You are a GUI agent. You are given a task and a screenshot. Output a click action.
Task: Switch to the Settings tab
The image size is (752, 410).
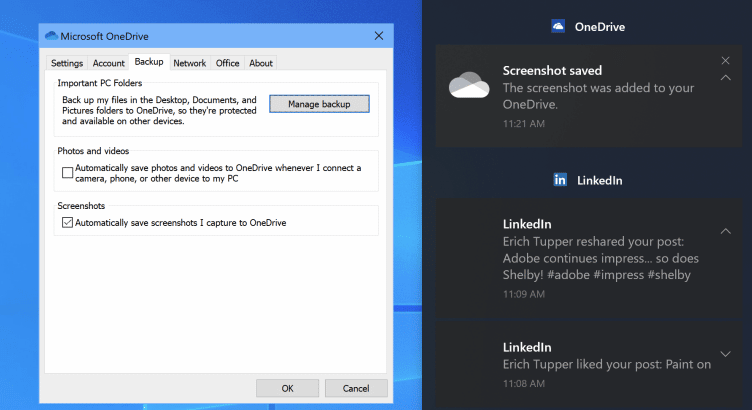[x=67, y=63]
